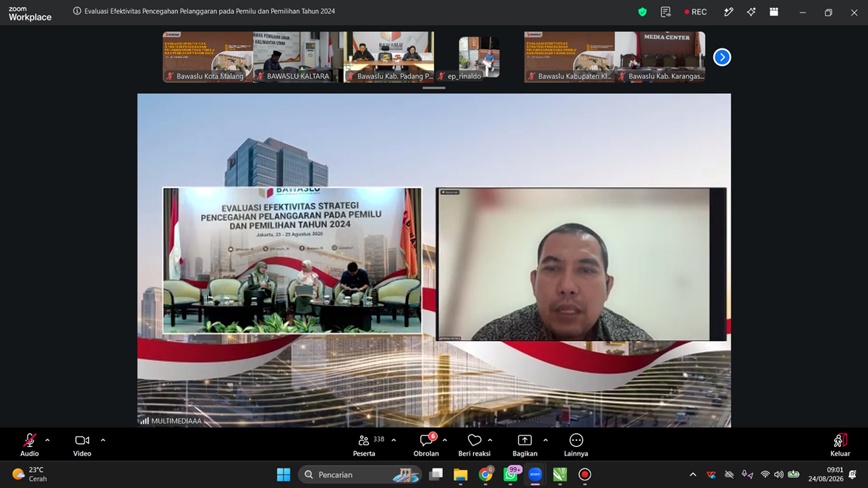Click the battery tray icon
Image resolution: width=868 pixels, height=488 pixels.
[793, 474]
